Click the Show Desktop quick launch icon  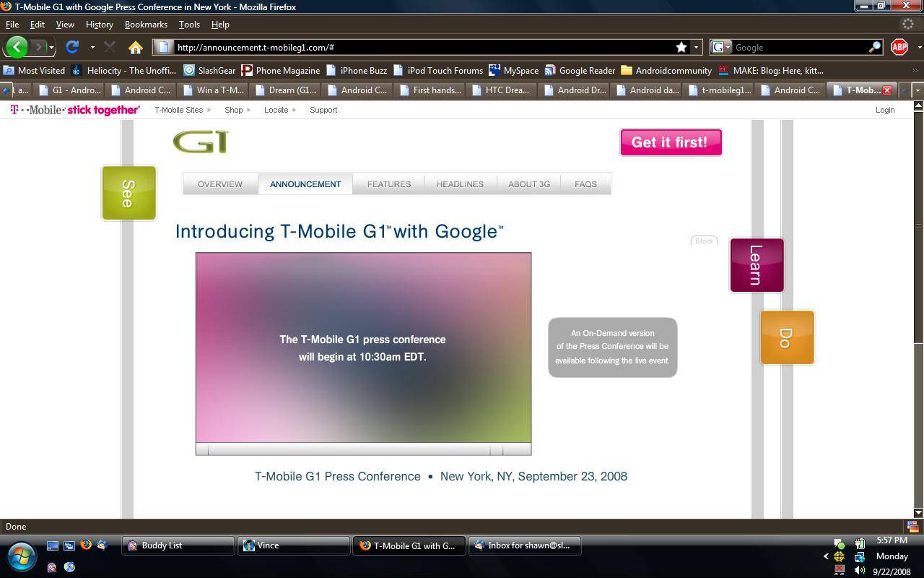click(52, 545)
